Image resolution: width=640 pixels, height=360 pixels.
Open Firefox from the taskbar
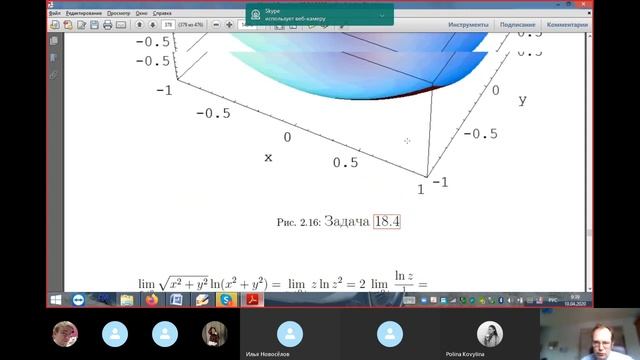(151, 300)
